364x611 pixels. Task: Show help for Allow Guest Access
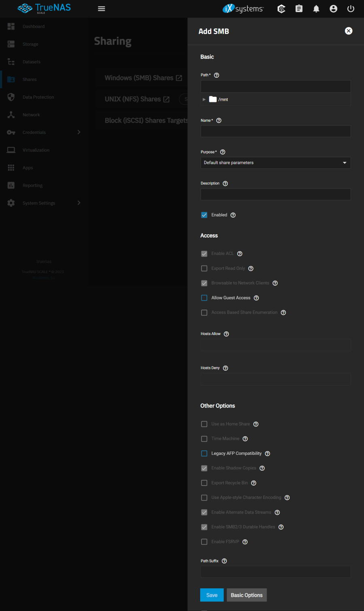click(x=256, y=298)
